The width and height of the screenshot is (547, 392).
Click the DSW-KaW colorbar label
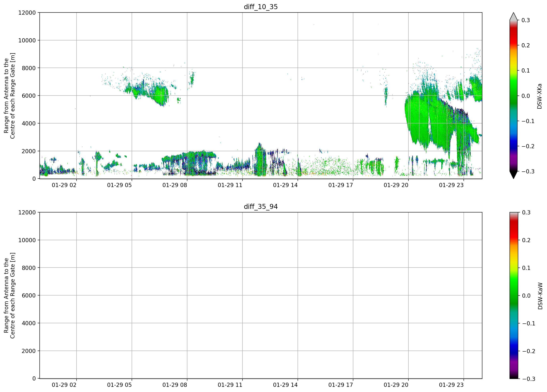pyautogui.click(x=540, y=296)
